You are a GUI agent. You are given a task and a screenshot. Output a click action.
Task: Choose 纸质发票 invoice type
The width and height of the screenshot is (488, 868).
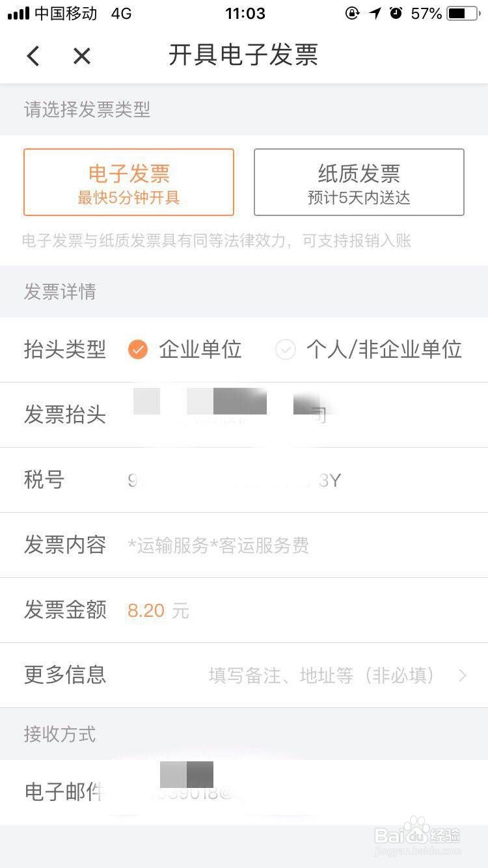(x=359, y=182)
